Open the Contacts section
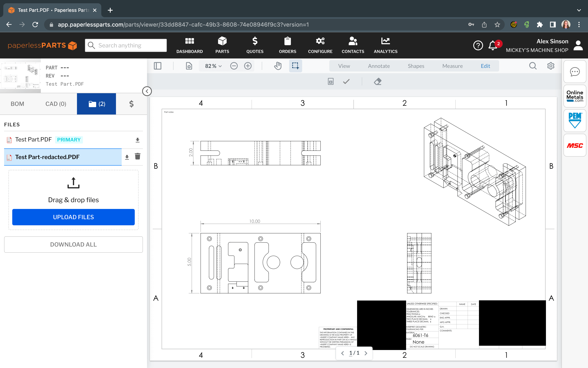 [353, 45]
